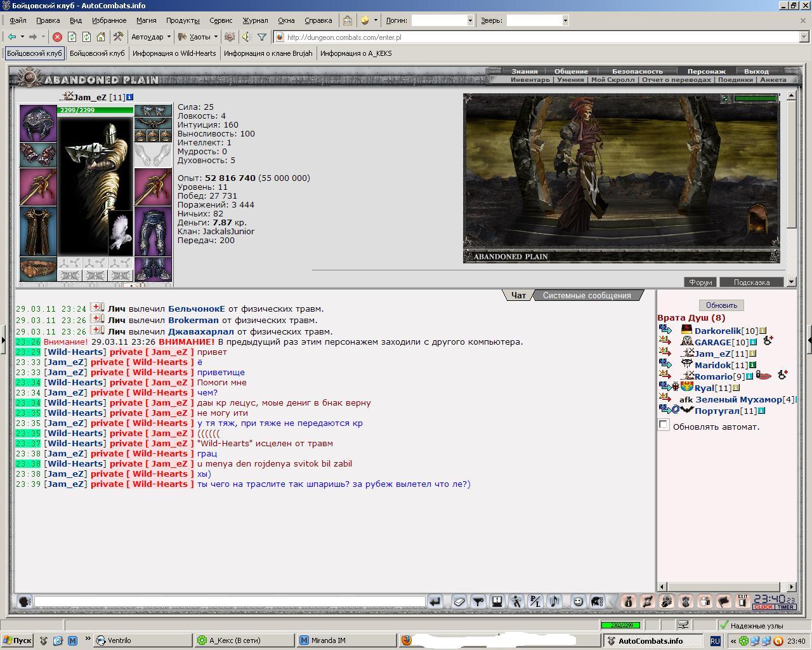Click the red stop loading icon

57,37
